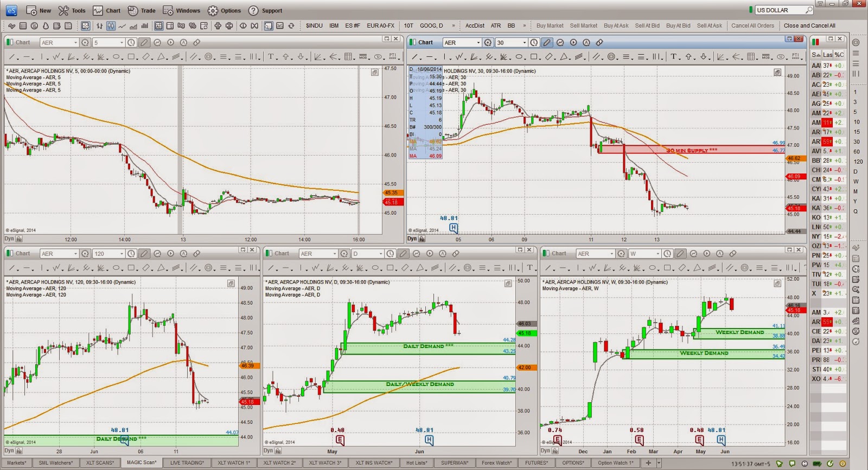
Task: Click the percent scaling icon in main toolbar
Action: coord(193,25)
